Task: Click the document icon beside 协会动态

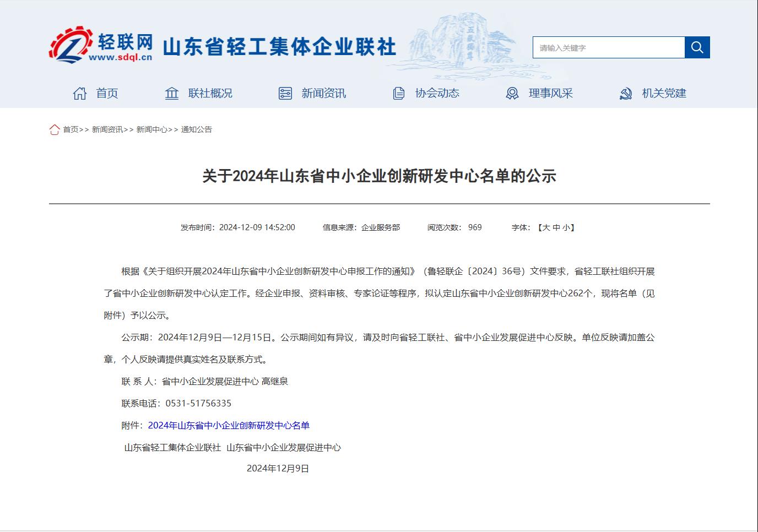Action: (x=398, y=94)
